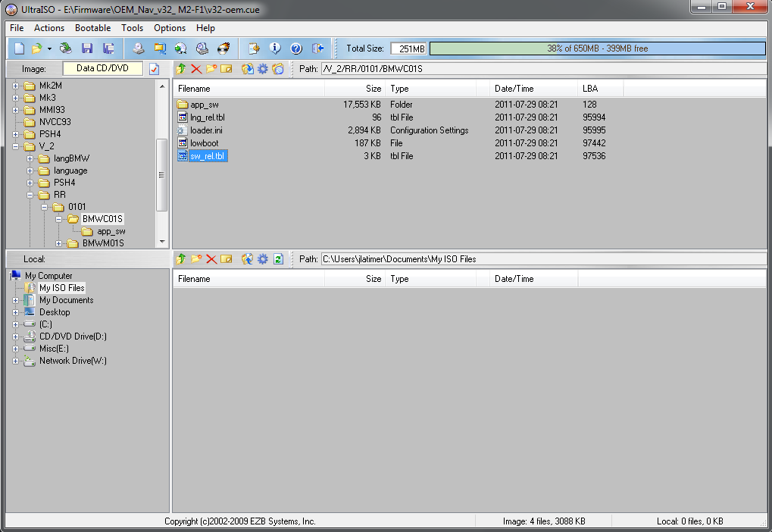This screenshot has height=532, width=772.
Task: Expand the langBMW folder node
Action: (30, 158)
